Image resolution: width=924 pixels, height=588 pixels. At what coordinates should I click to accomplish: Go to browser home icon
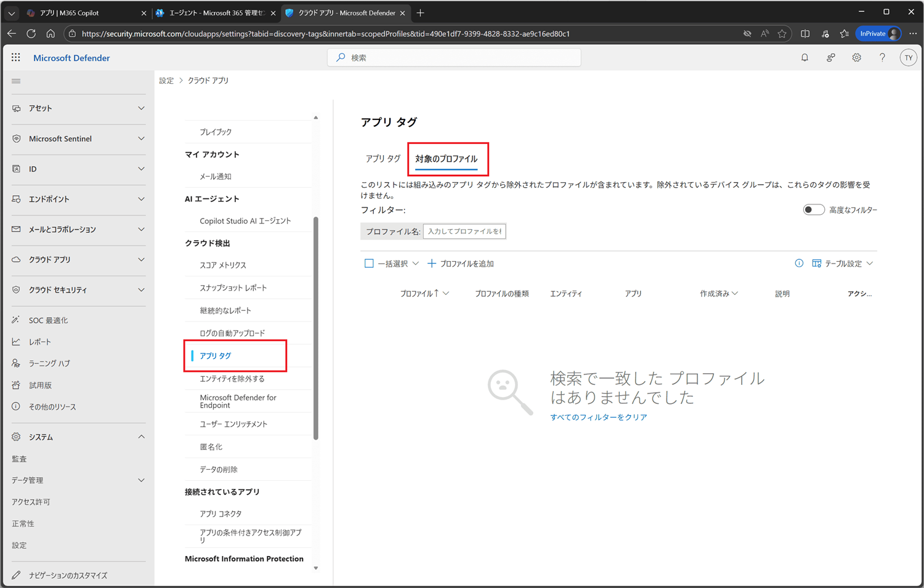click(51, 34)
